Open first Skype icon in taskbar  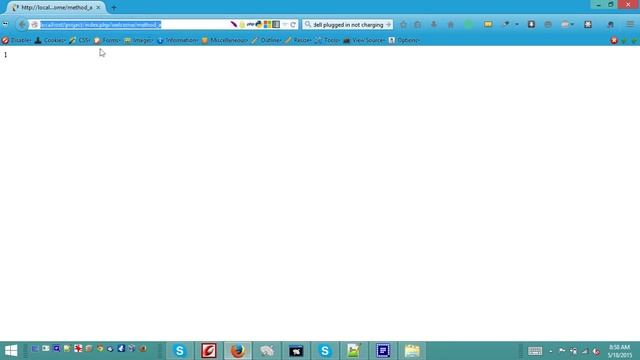click(x=180, y=351)
